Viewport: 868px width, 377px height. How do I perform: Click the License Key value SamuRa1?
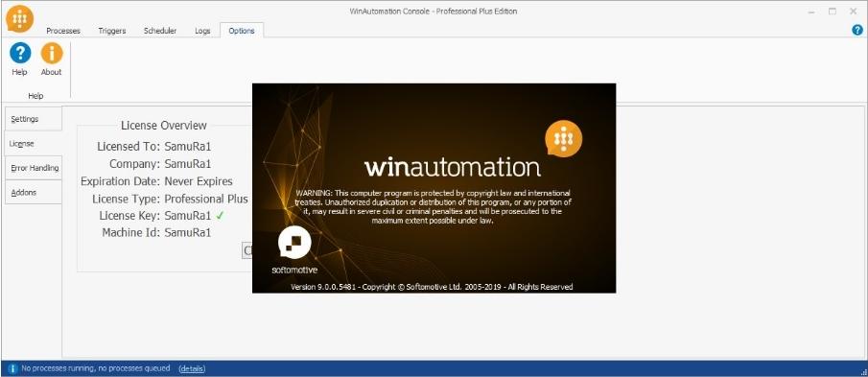click(188, 215)
